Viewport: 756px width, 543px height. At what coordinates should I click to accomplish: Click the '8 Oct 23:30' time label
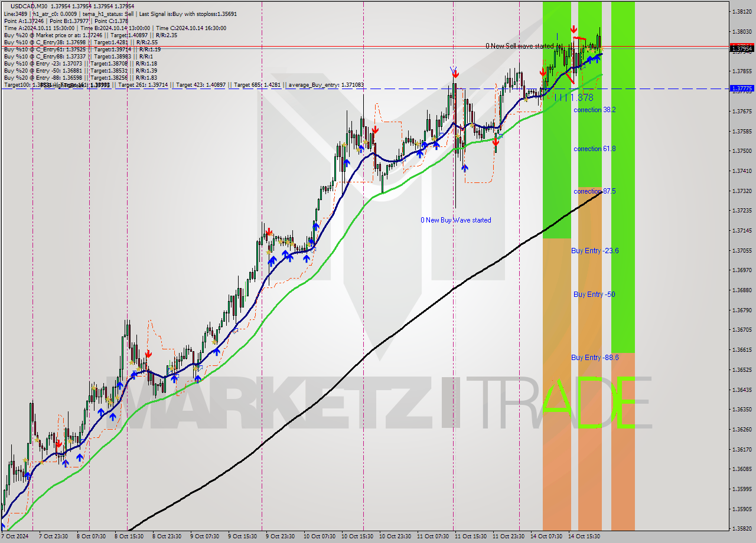coord(167,537)
